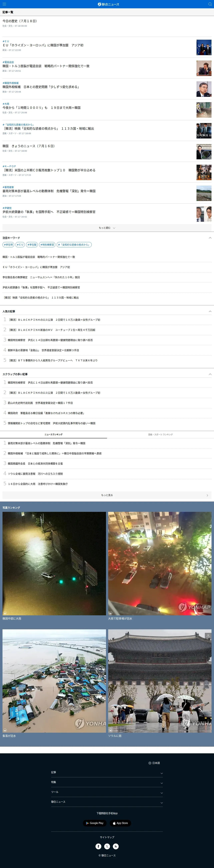The width and height of the screenshot is (214, 868).
Task: Select keyword tag #特別検察官
Action: (47, 245)
